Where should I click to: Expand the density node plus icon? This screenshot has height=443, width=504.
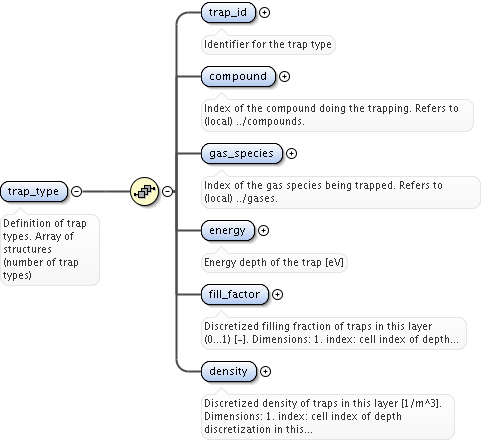pyautogui.click(x=265, y=372)
